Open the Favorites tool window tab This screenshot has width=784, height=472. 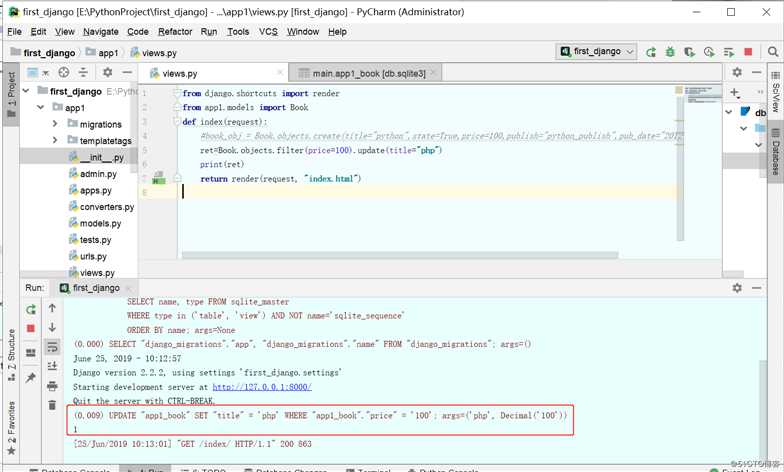tap(12, 428)
